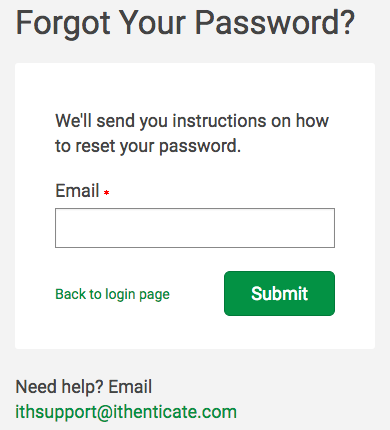This screenshot has width=390, height=430.
Task: Focus the empty email address box
Action: (x=195, y=228)
